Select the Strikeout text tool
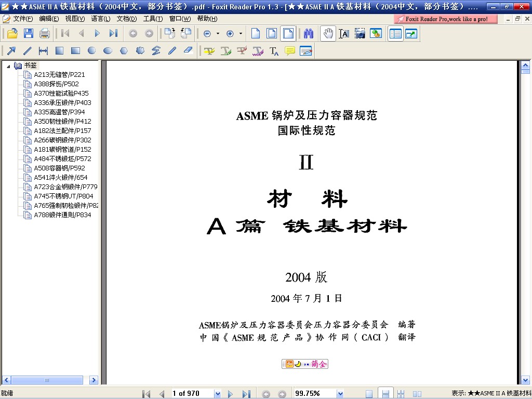This screenshot has height=399, width=532. (x=242, y=51)
